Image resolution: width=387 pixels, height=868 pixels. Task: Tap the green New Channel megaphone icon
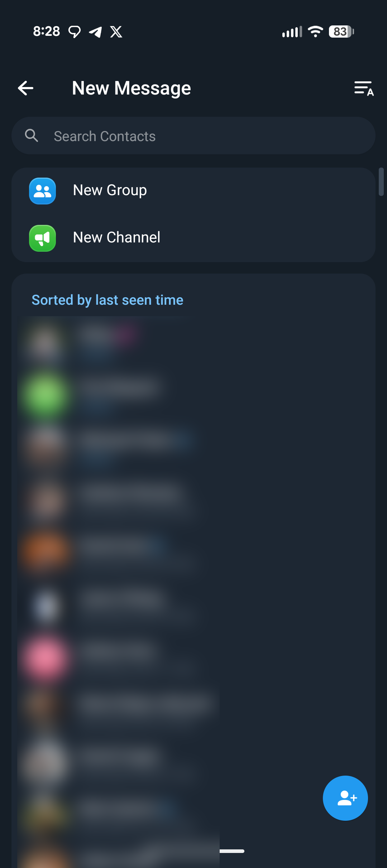click(x=43, y=238)
